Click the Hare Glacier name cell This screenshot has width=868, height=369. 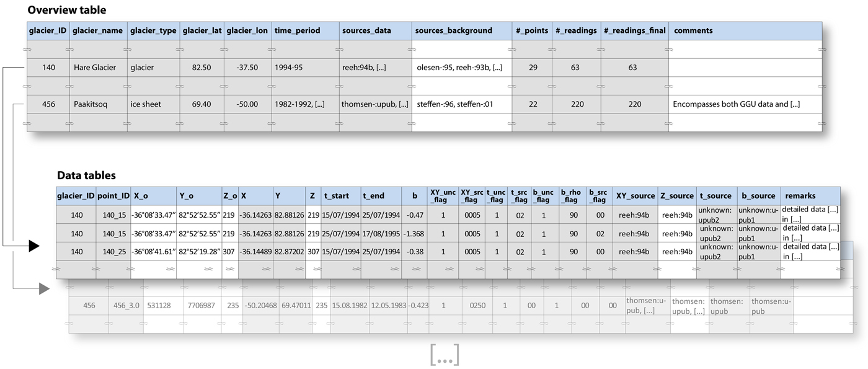click(x=94, y=68)
